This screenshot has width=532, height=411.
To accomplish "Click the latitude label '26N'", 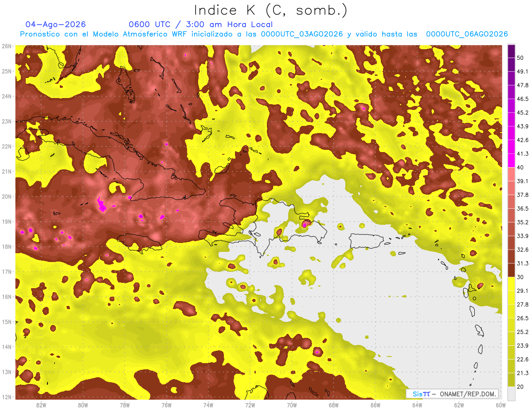I will [x=7, y=46].
